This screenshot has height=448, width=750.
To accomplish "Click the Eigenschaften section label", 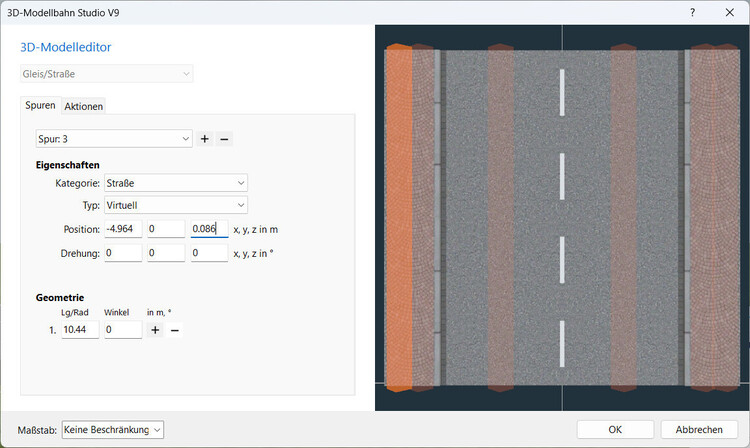I will pyautogui.click(x=67, y=165).
